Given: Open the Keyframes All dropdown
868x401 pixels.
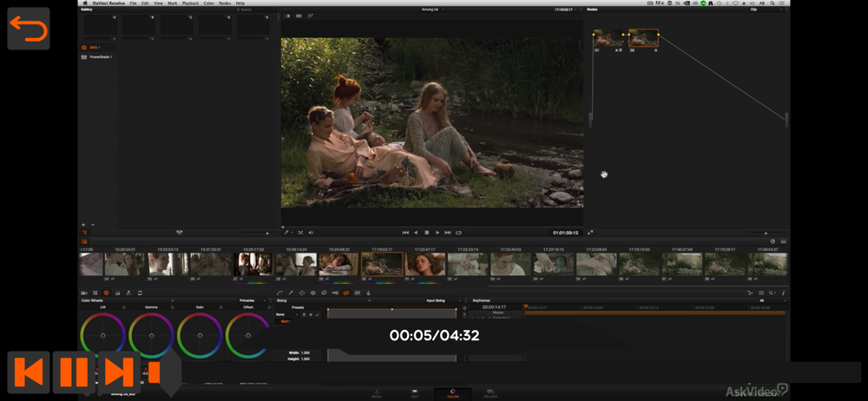Looking at the screenshot, I should tap(771, 300).
